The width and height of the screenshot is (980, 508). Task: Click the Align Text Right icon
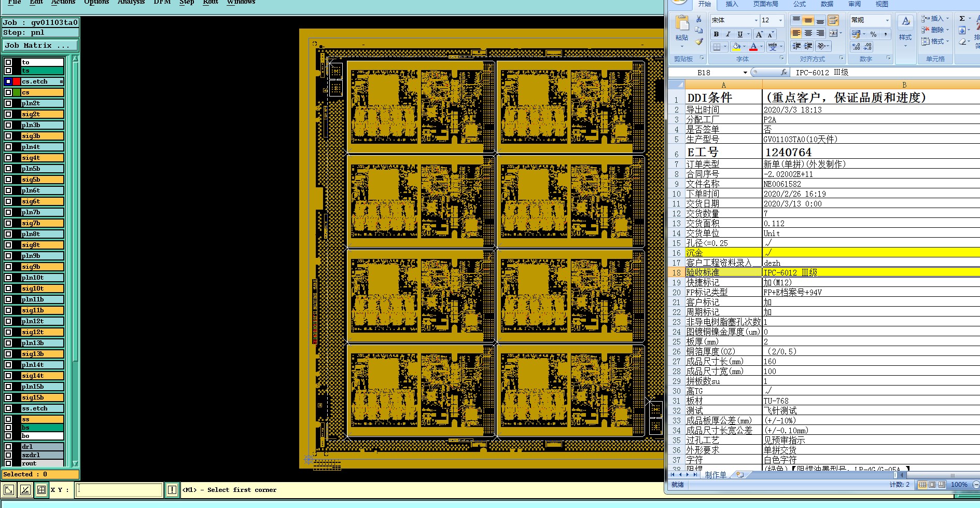click(820, 33)
